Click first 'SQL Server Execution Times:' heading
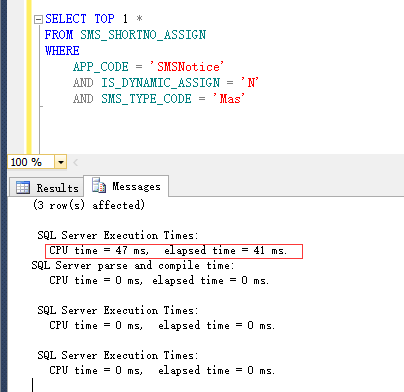The width and height of the screenshot is (404, 392). click(x=118, y=235)
